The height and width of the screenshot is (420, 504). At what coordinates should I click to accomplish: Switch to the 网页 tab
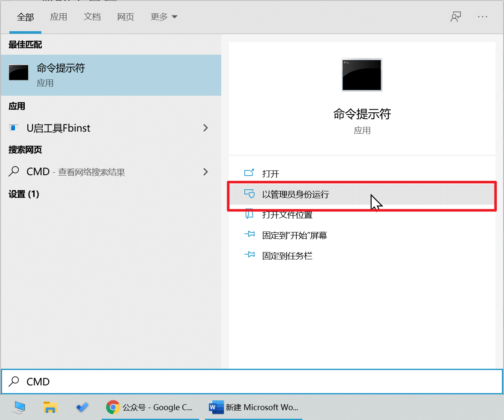[126, 17]
